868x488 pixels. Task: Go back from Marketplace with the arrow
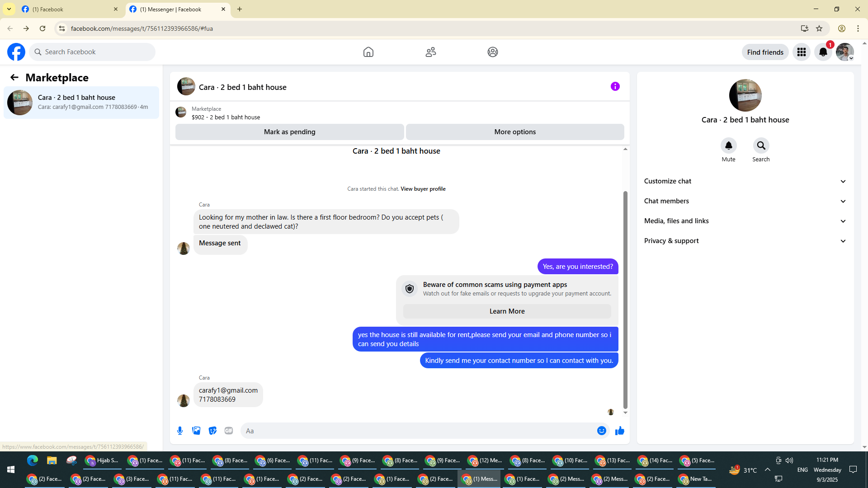tap(14, 78)
